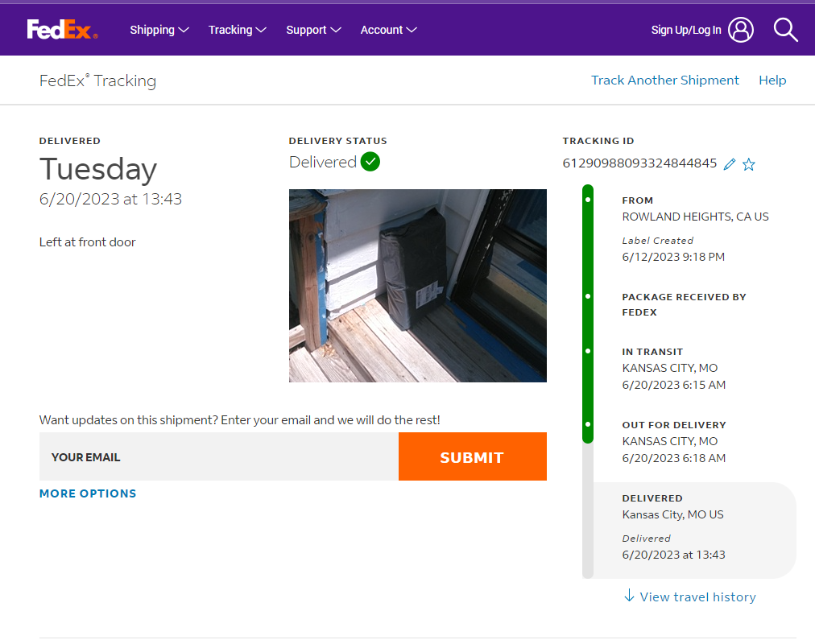The width and height of the screenshot is (815, 644).
Task: Open the Support dropdown menu
Action: [313, 30]
